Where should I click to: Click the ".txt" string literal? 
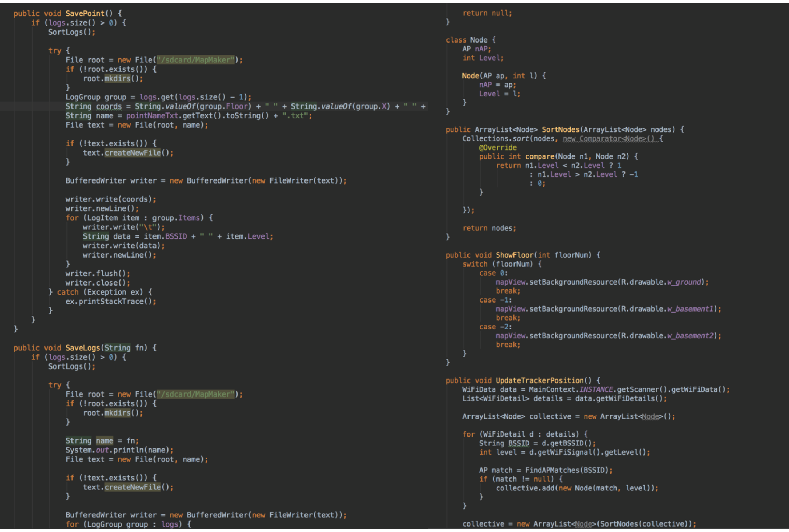pyautogui.click(x=295, y=116)
